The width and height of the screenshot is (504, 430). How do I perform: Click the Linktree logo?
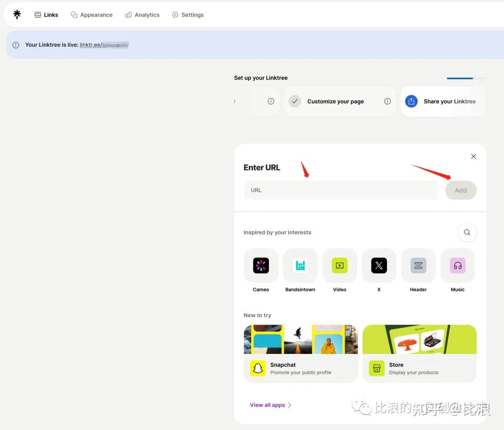pyautogui.click(x=17, y=14)
